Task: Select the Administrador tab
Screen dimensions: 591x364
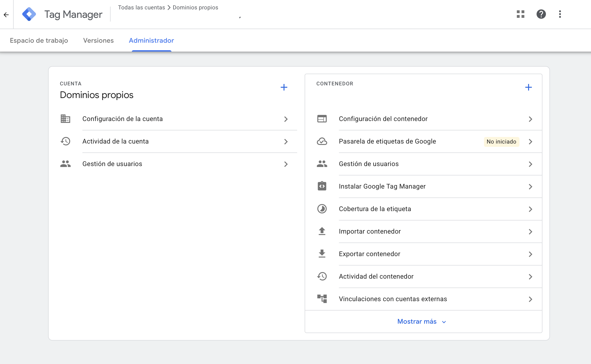Action: click(151, 40)
